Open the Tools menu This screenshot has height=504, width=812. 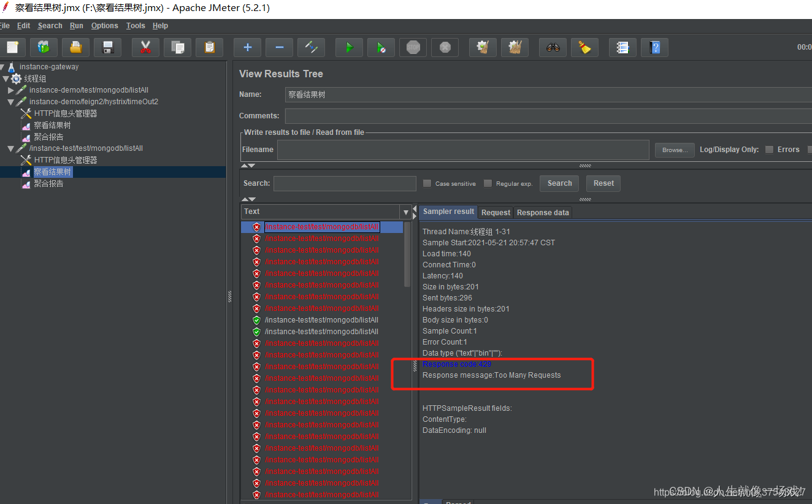[136, 26]
